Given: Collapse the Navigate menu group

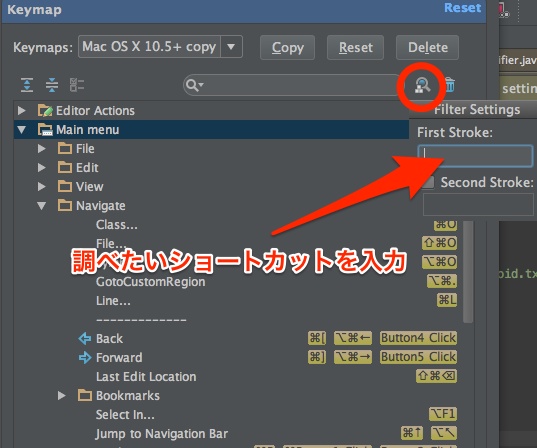Looking at the screenshot, I should click(x=41, y=206).
